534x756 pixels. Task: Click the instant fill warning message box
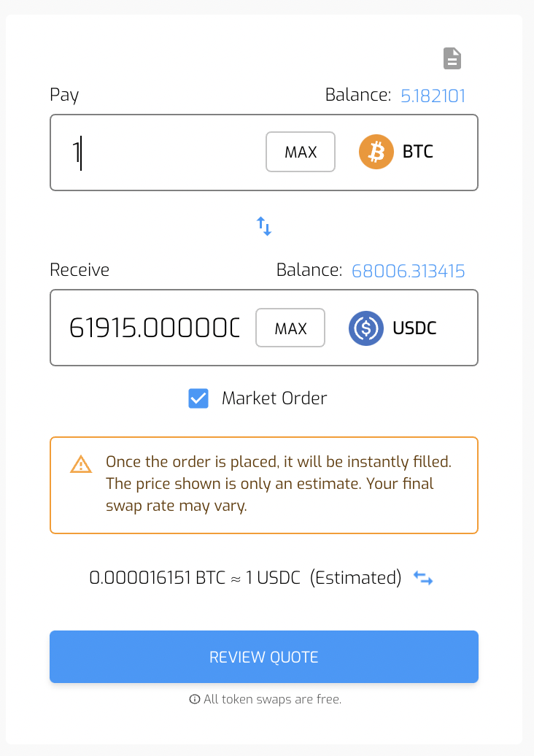pyautogui.click(x=264, y=485)
